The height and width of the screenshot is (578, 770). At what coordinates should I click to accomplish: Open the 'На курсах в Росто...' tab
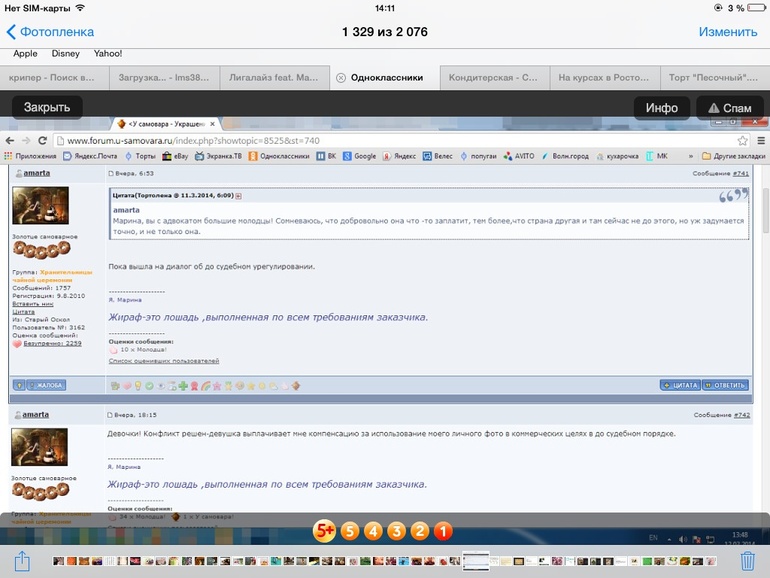point(604,78)
